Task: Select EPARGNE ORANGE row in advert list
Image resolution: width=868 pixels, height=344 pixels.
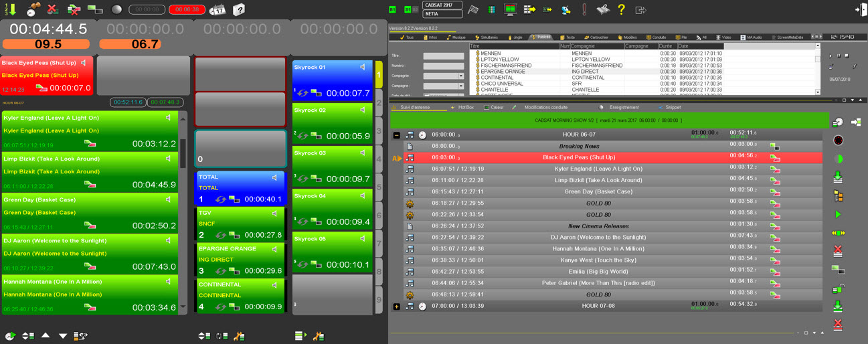Action: [x=503, y=72]
